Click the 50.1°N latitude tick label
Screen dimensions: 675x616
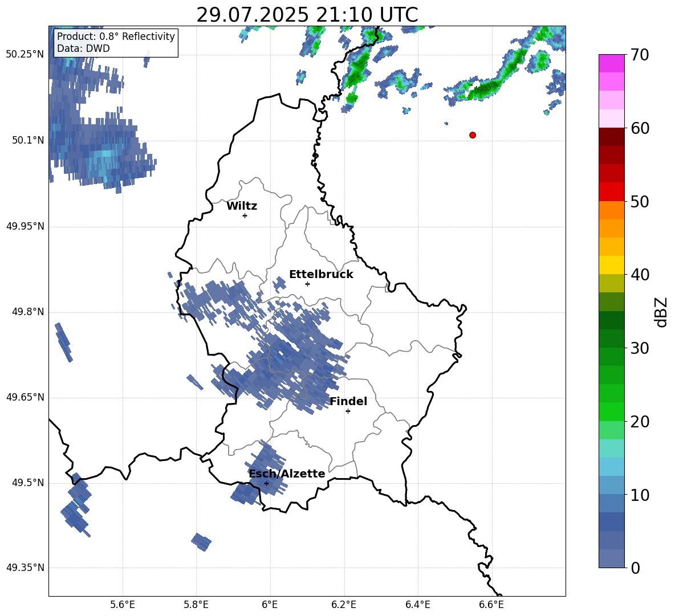pos(28,140)
